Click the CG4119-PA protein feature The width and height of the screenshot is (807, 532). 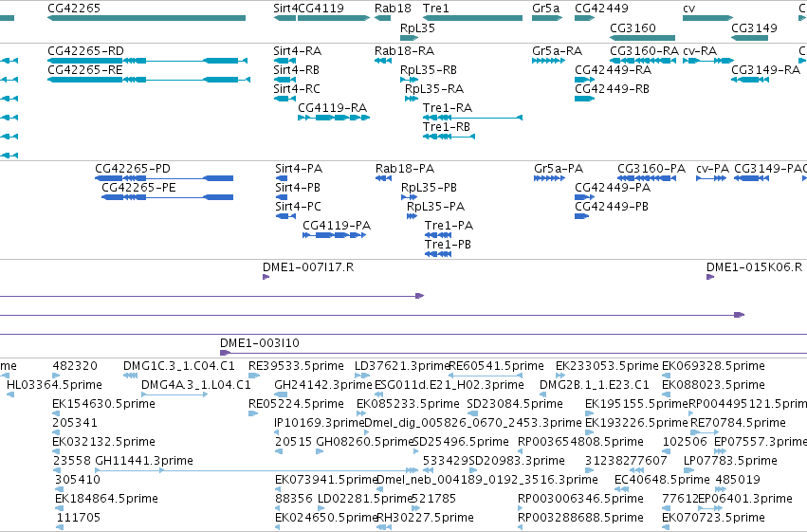(x=335, y=235)
